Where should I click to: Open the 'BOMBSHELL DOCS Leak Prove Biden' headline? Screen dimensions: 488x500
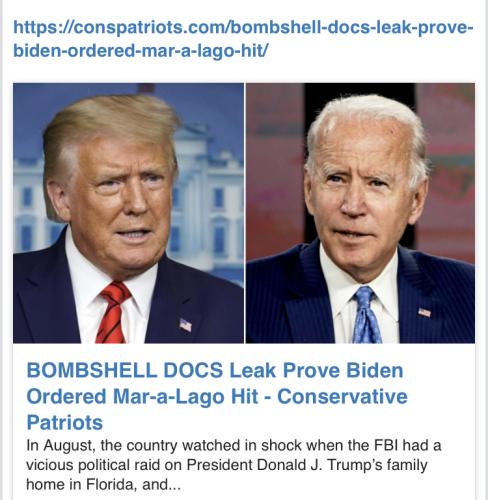[x=215, y=370]
